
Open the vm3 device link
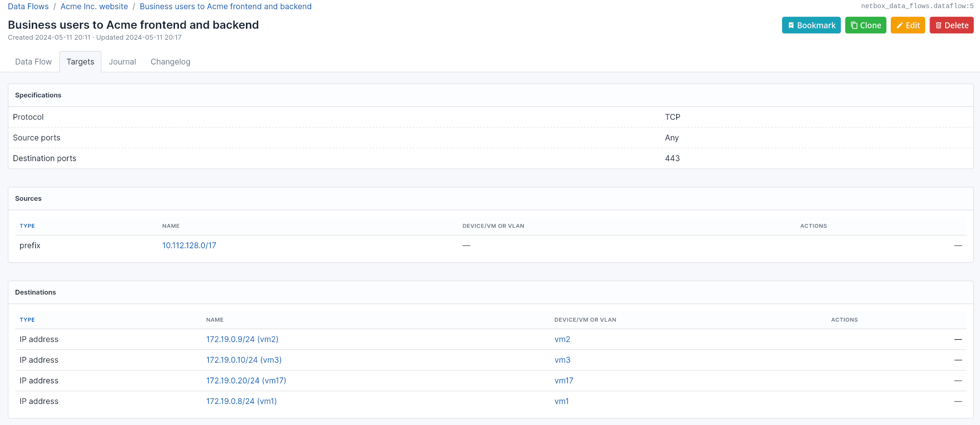tap(563, 360)
